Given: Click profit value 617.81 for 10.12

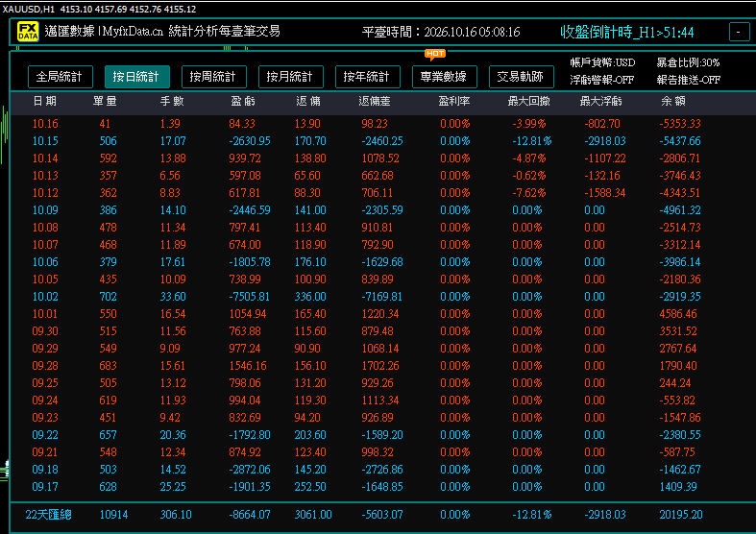Looking at the screenshot, I should [244, 193].
